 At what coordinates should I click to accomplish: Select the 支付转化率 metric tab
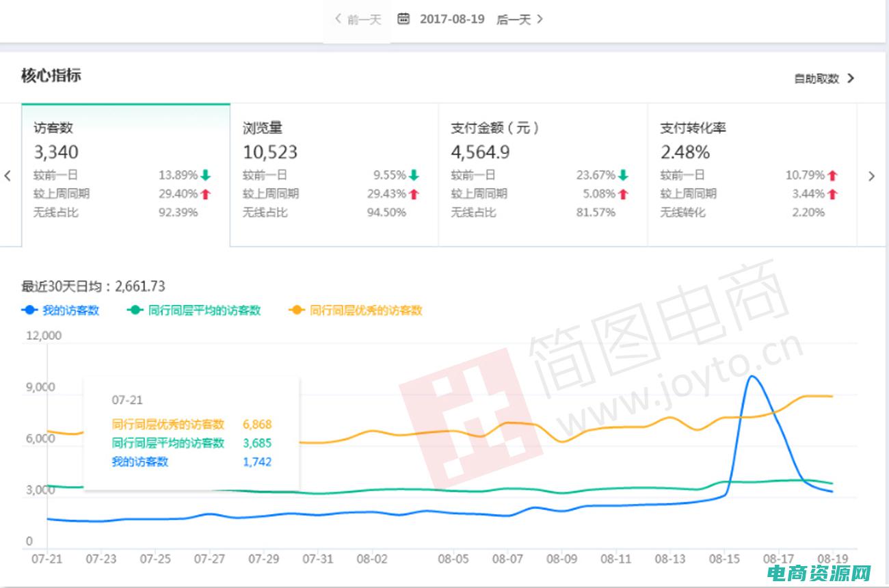click(752, 175)
